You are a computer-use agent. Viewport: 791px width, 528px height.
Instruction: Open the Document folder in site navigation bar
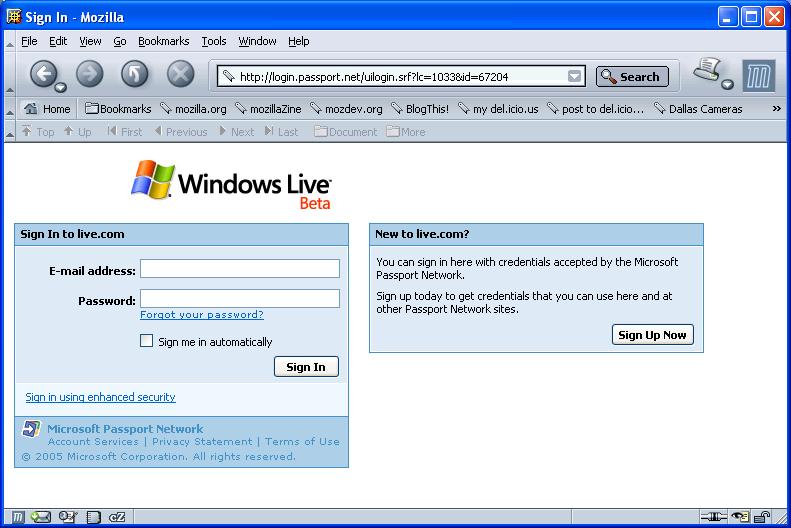click(346, 132)
